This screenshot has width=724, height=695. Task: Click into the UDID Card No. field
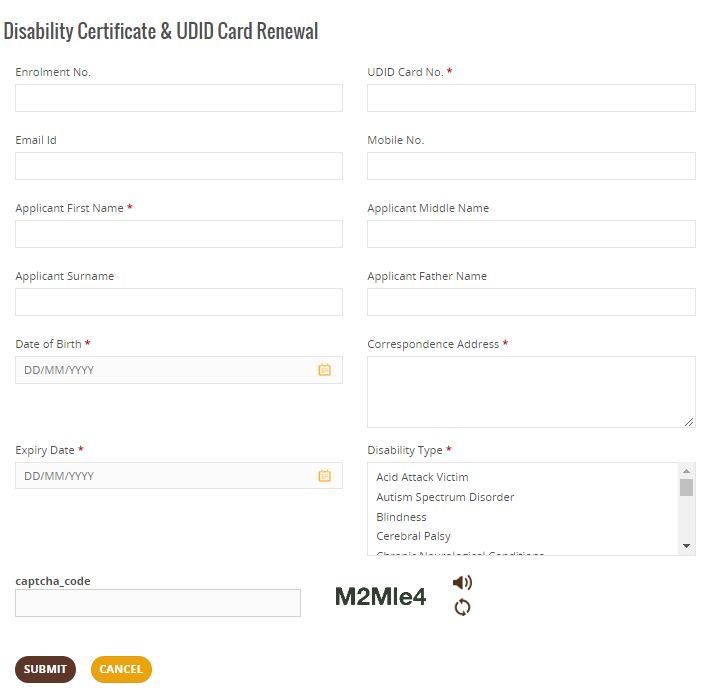(x=531, y=98)
